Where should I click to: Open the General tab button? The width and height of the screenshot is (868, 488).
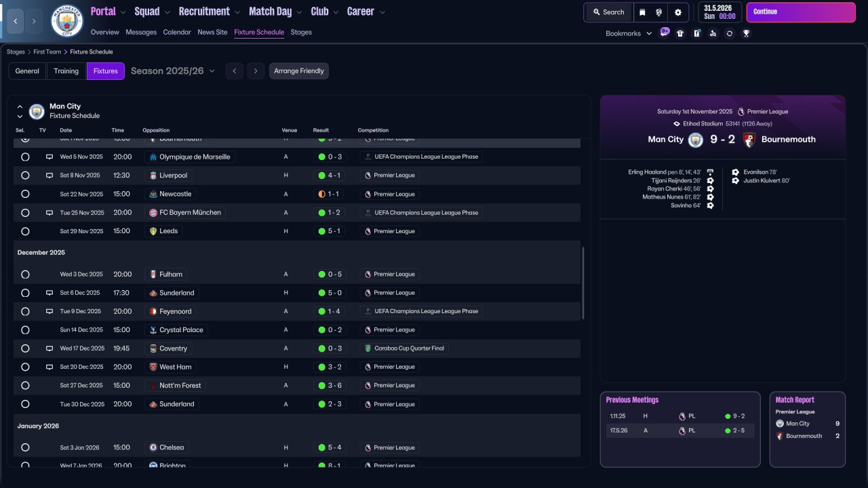pos(27,71)
